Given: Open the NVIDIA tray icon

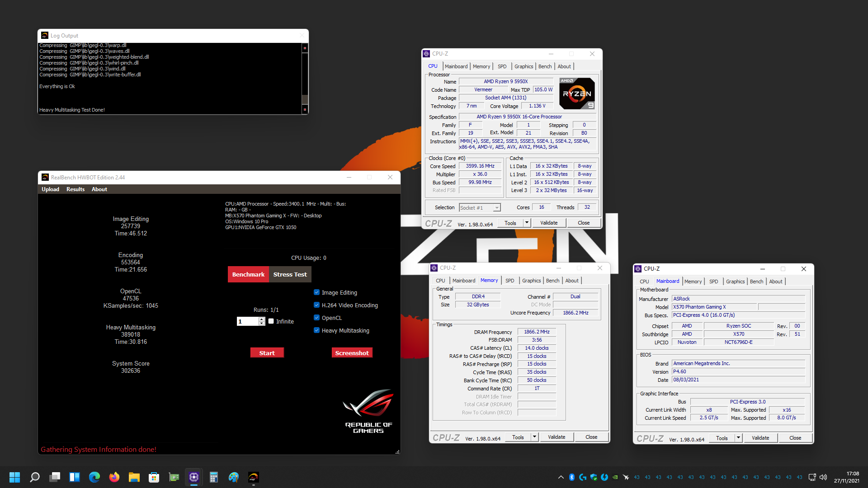Looking at the screenshot, I should coord(615,477).
